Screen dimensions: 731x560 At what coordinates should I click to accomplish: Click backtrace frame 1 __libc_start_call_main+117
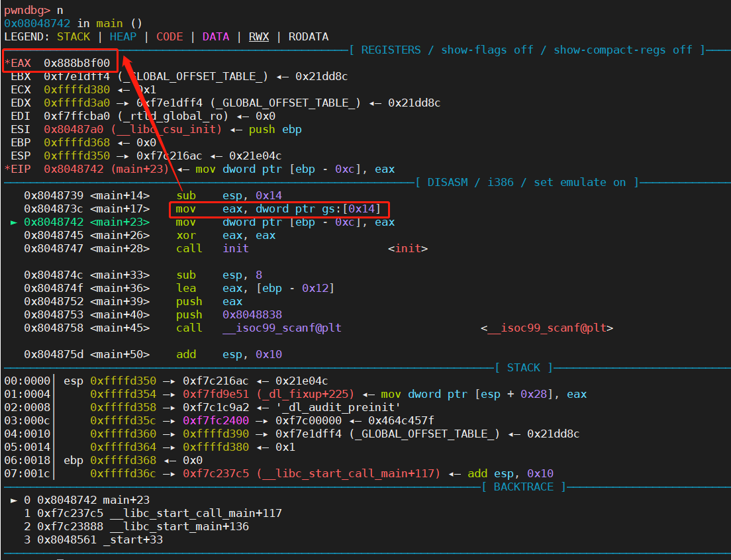153,514
